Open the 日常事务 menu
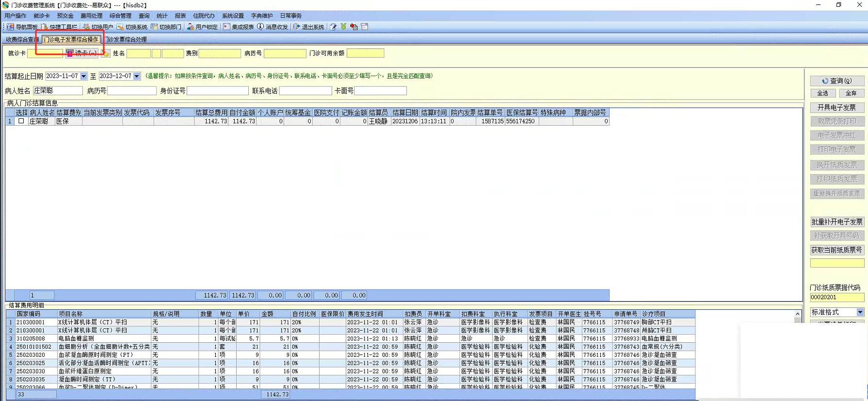The height and width of the screenshot is (401, 868). click(291, 16)
